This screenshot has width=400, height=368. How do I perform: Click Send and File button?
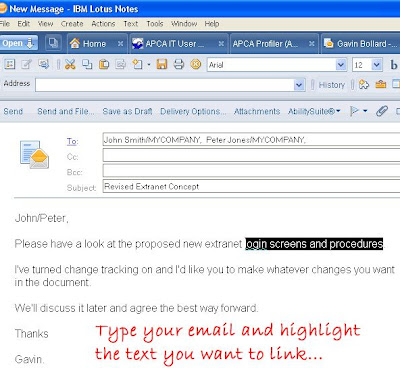(x=66, y=111)
